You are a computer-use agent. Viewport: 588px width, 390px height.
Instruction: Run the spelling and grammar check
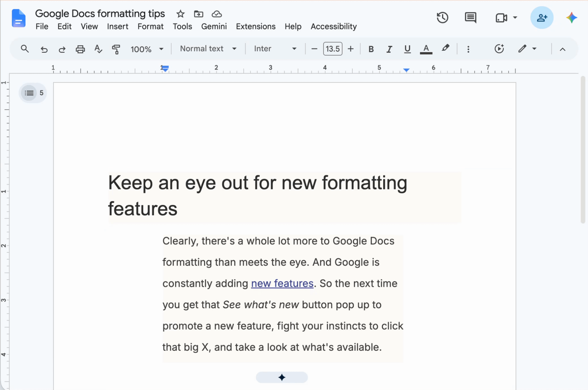click(98, 49)
